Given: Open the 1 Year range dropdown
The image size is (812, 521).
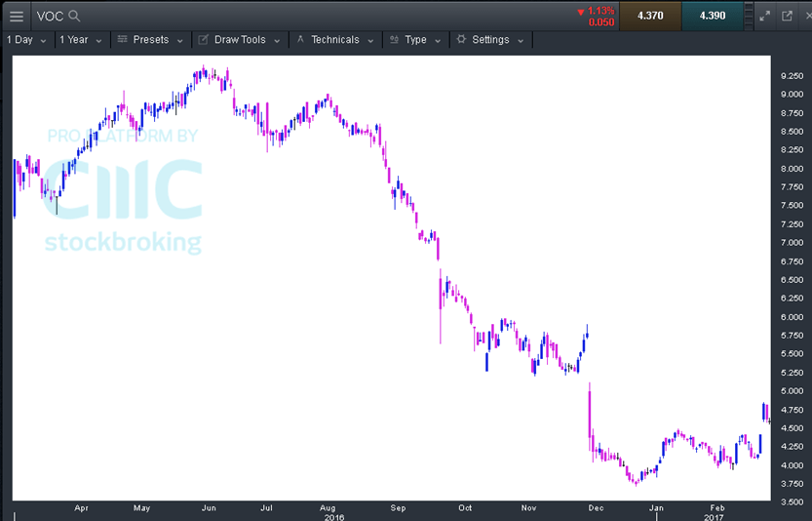Looking at the screenshot, I should point(81,40).
